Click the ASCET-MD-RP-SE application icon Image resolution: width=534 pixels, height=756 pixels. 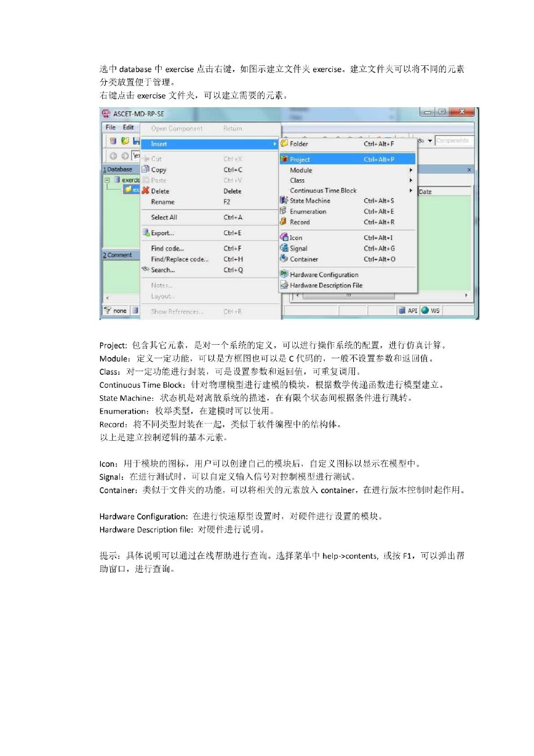point(106,115)
